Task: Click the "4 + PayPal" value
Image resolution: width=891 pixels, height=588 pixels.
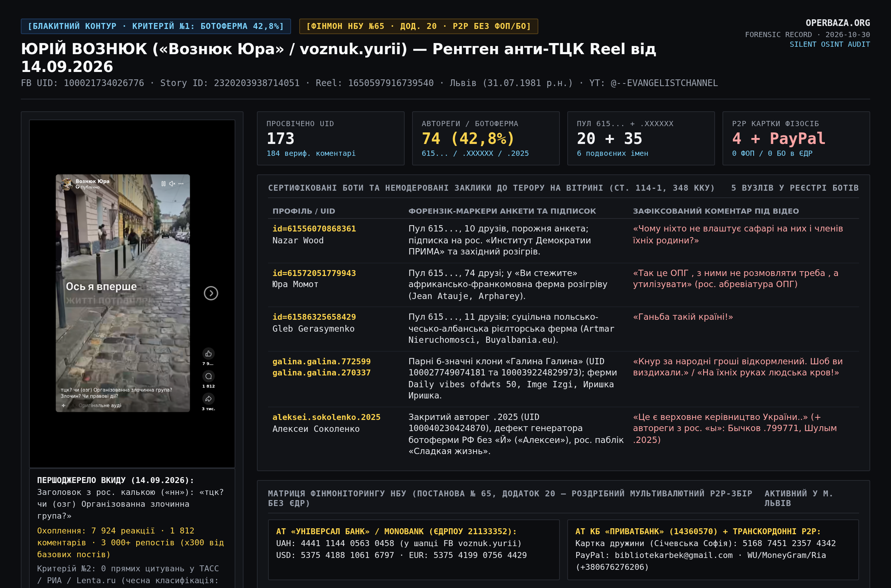Action: click(x=778, y=139)
